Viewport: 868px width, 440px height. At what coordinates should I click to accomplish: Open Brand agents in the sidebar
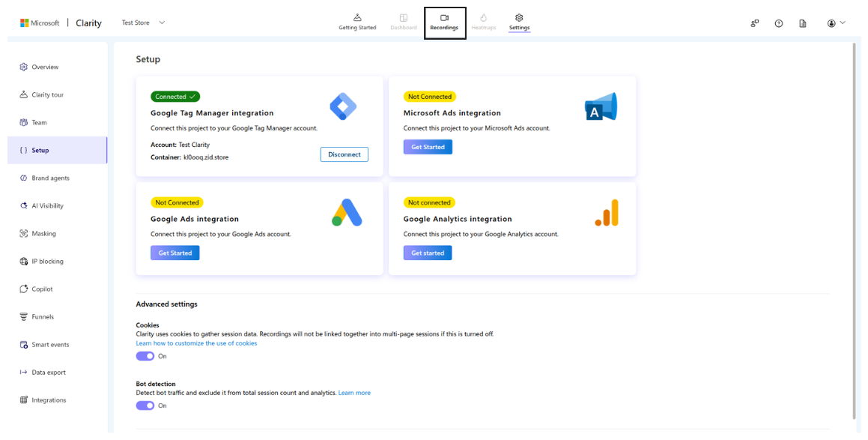(58, 178)
